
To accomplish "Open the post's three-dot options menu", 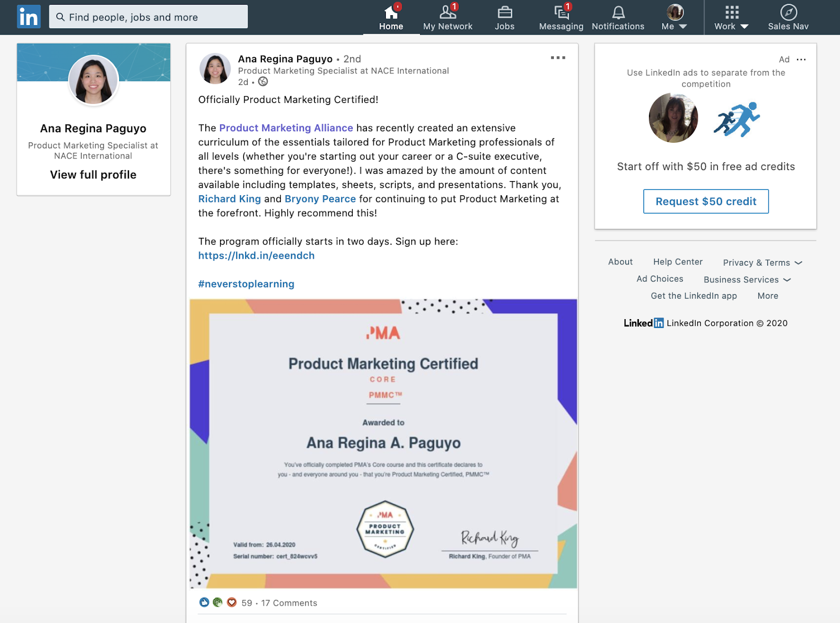I will (558, 58).
